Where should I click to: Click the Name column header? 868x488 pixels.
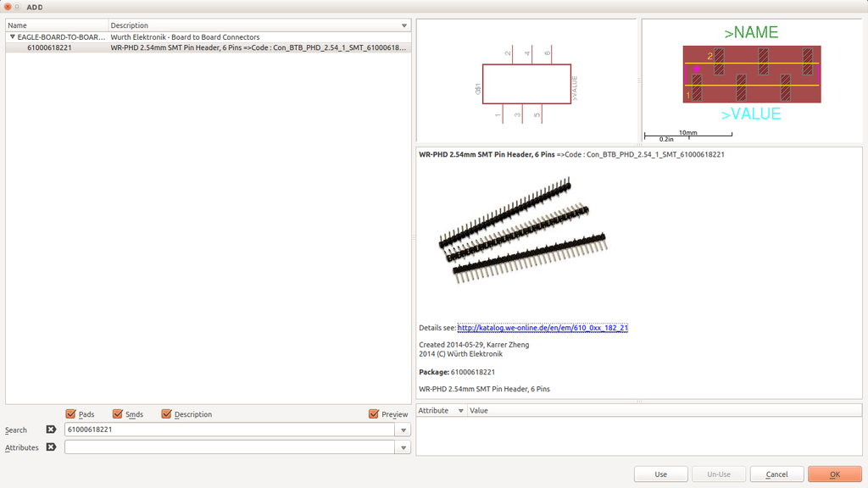[x=57, y=25]
